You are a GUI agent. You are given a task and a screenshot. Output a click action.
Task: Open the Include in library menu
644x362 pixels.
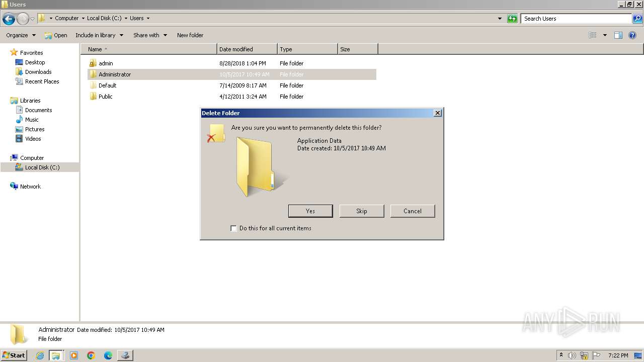click(x=99, y=35)
